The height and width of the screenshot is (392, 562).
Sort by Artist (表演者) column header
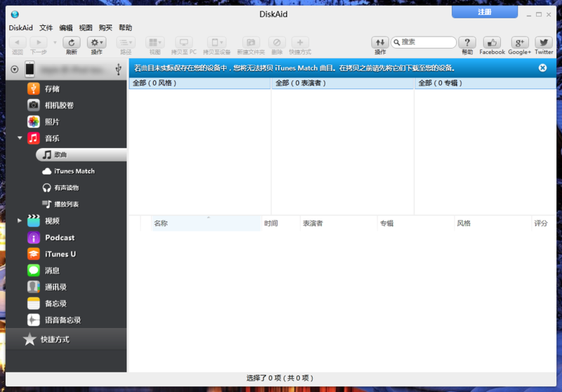[339, 223]
